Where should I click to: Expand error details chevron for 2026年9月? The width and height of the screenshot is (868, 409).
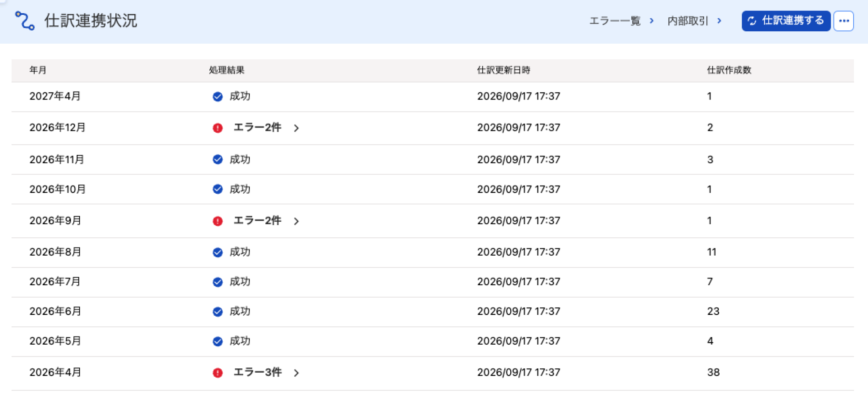click(x=296, y=221)
